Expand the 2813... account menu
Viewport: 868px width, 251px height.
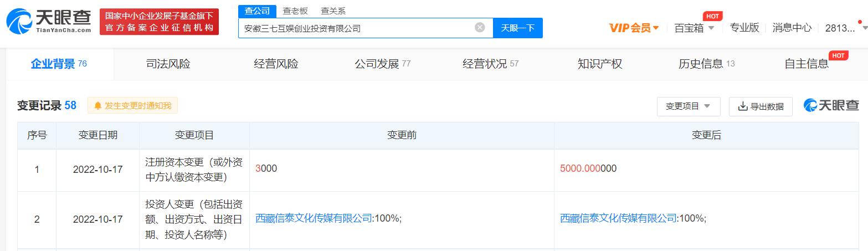pyautogui.click(x=845, y=28)
